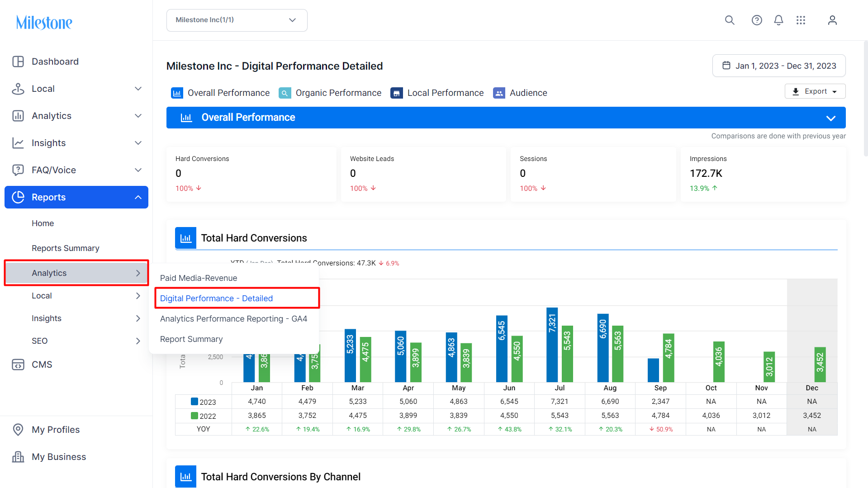Click the My Profiles location pin icon
This screenshot has width=868, height=488.
point(18,430)
